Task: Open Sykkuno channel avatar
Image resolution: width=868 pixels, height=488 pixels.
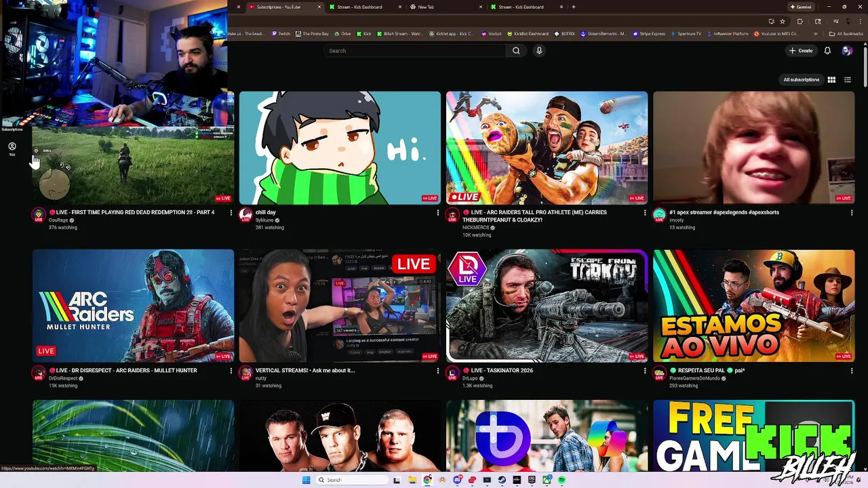Action: coord(245,215)
